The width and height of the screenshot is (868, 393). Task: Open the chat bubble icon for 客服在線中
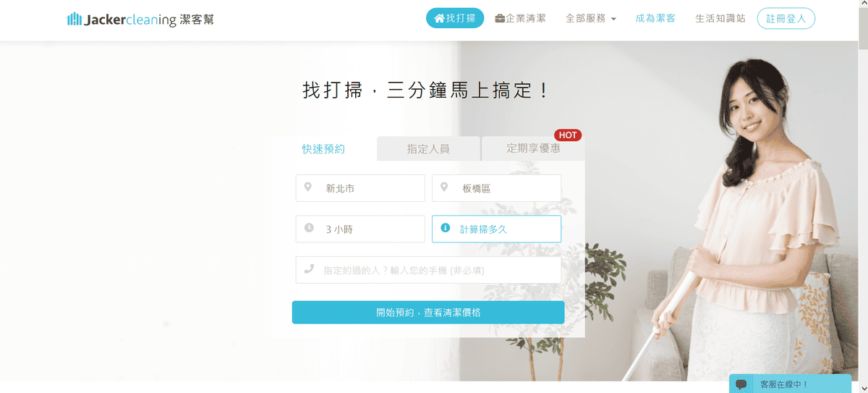pyautogui.click(x=741, y=384)
